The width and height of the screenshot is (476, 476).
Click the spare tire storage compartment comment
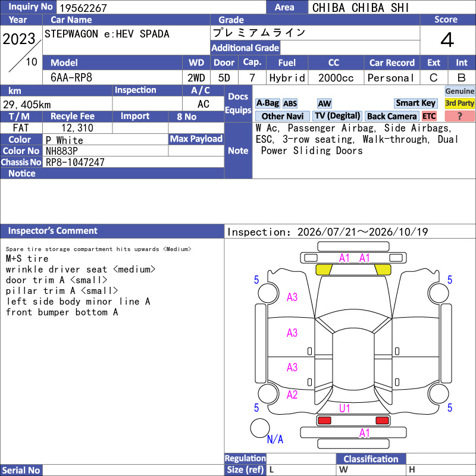point(98,249)
